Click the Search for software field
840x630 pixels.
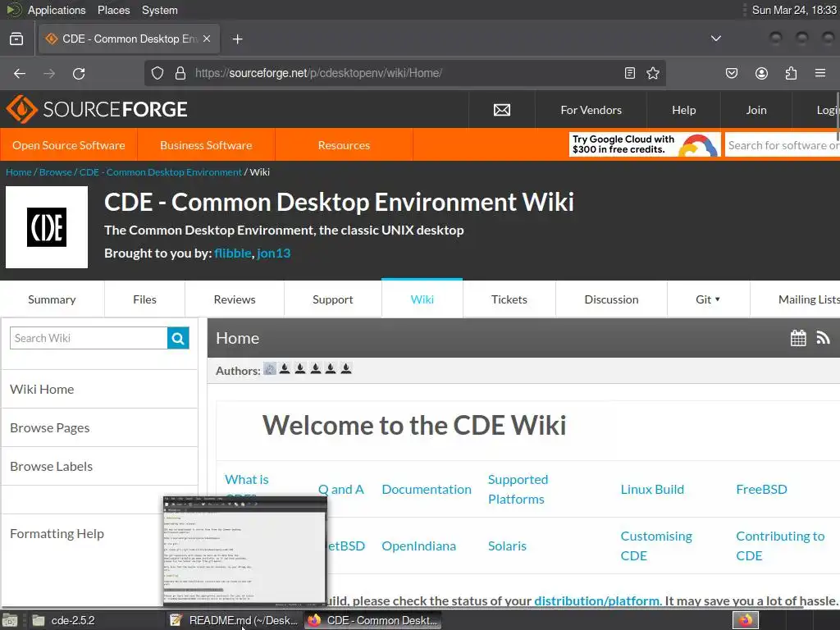[782, 145]
